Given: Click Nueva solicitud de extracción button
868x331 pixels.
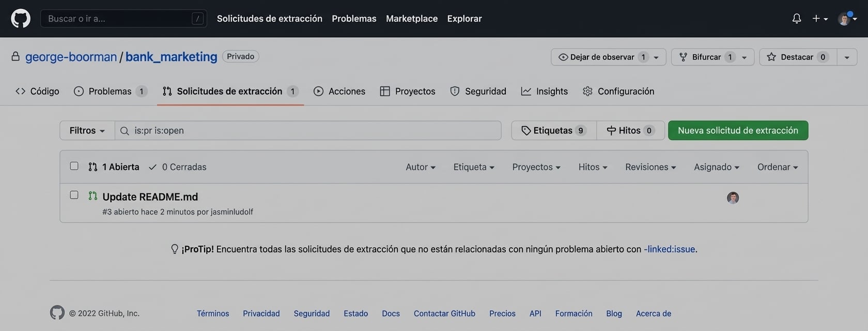Looking at the screenshot, I should (738, 130).
